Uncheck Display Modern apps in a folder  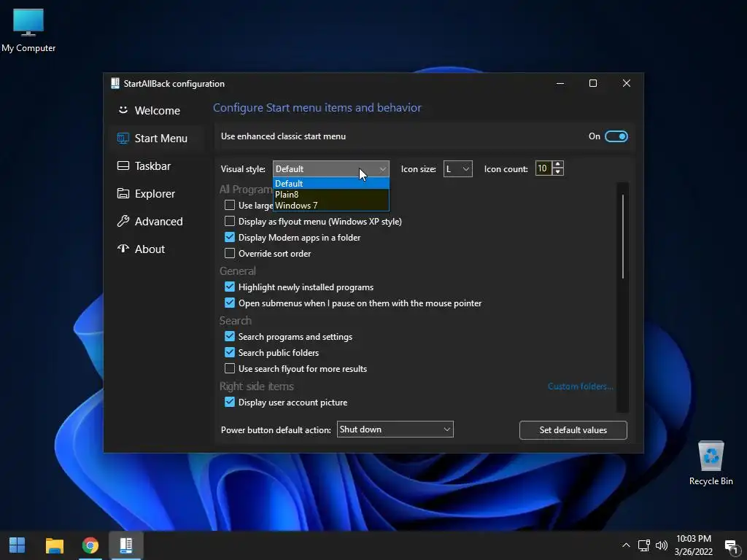click(230, 237)
